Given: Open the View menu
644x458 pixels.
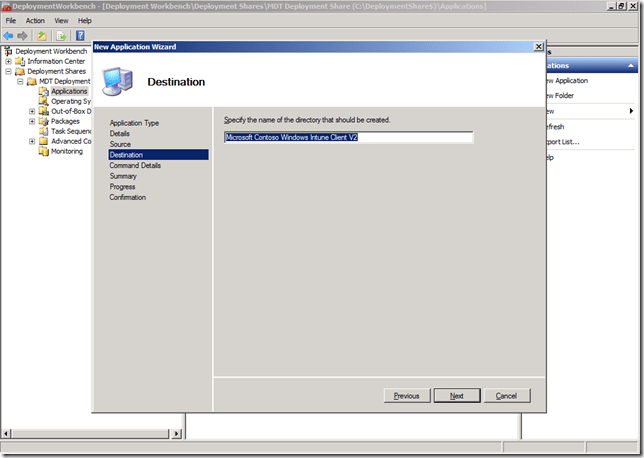Looking at the screenshot, I should [61, 21].
